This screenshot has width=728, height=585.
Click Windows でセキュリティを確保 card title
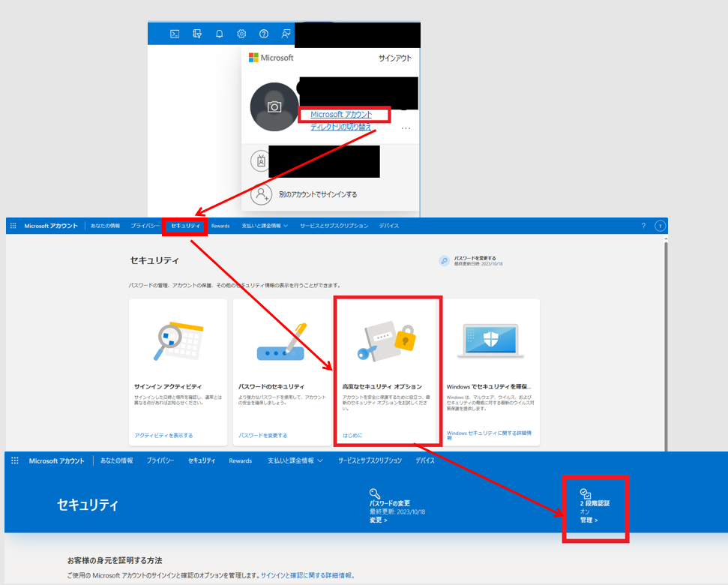click(x=489, y=386)
